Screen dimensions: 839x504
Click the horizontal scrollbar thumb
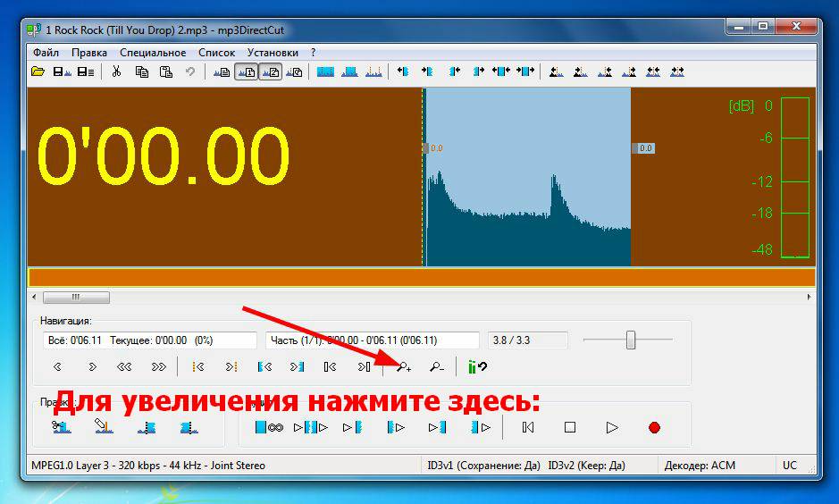76,297
